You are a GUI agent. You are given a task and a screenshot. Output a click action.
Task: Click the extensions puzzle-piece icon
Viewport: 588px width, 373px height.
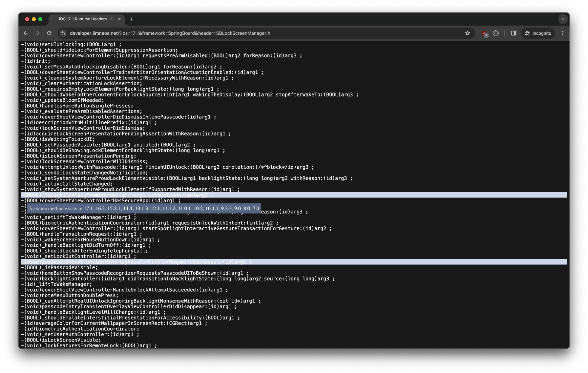tap(496, 33)
